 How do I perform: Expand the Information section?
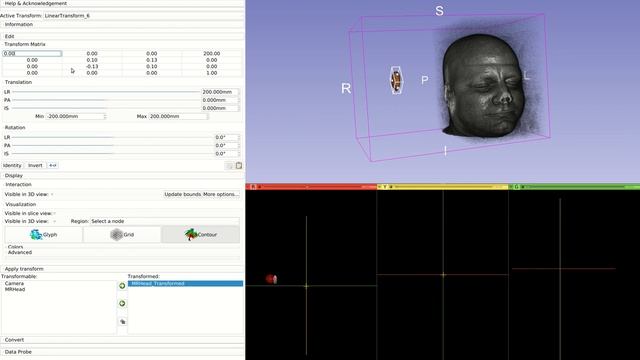122,24
